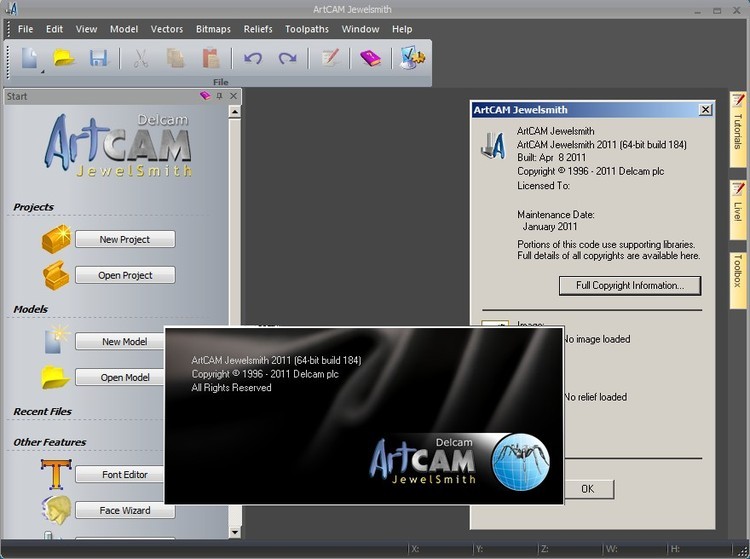Click OK in the About dialog

[588, 489]
